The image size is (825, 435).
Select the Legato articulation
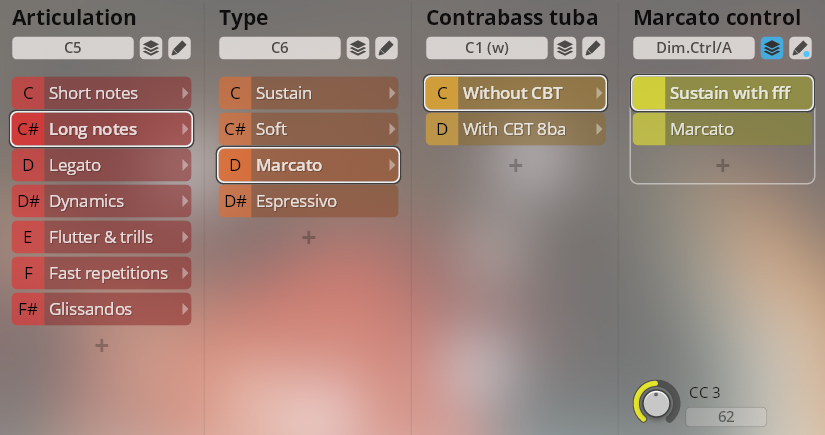pos(101,165)
